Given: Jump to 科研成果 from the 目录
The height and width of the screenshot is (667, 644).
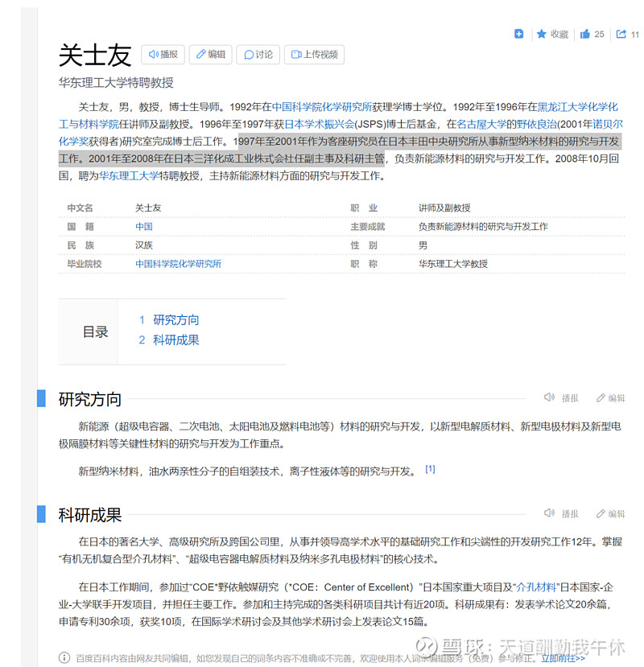Looking at the screenshot, I should 176,340.
